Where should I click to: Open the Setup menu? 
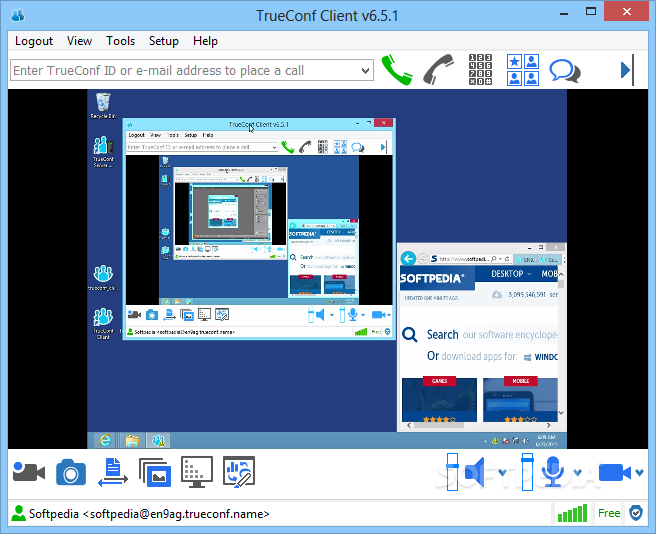pos(164,41)
